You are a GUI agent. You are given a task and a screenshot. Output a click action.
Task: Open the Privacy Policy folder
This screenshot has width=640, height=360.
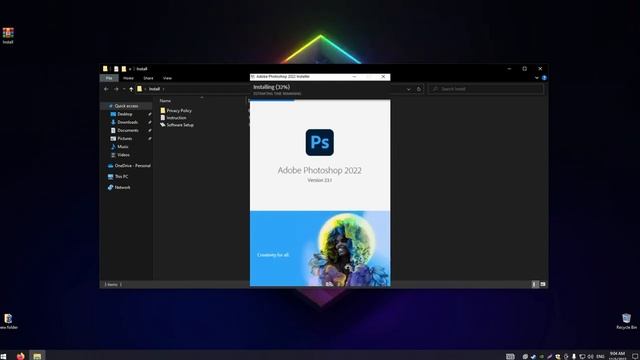(x=176, y=111)
